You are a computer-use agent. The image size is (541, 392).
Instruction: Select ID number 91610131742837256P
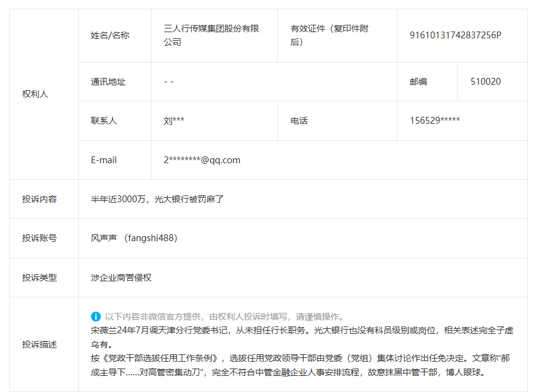[456, 35]
